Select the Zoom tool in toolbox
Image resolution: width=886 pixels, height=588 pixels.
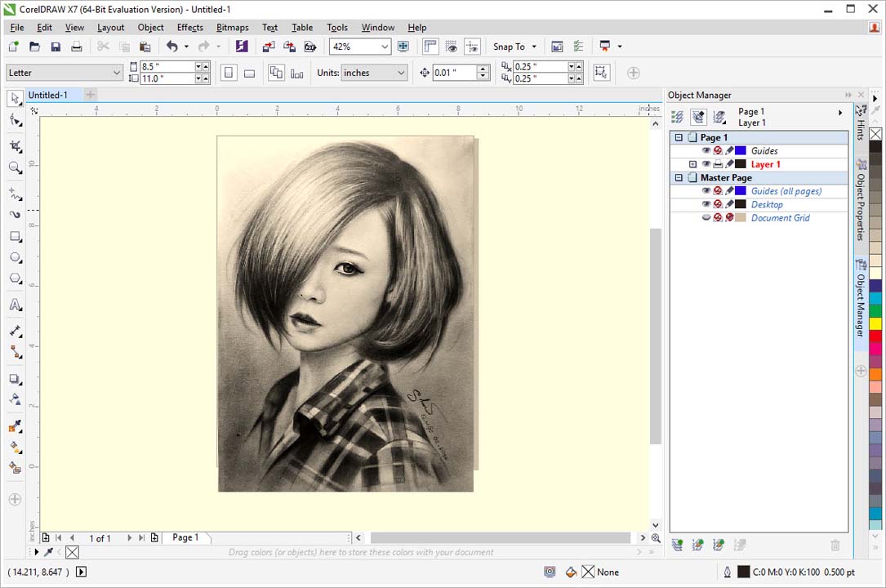coord(15,168)
